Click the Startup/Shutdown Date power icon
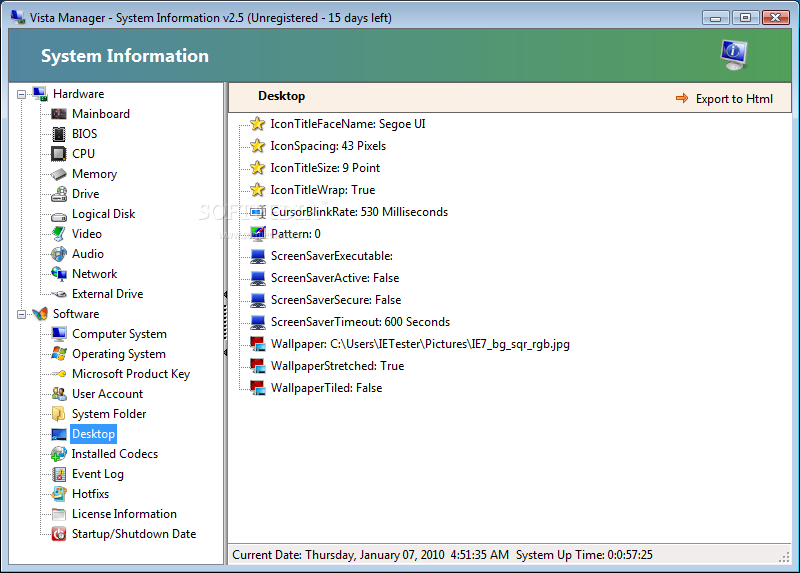 (x=59, y=534)
